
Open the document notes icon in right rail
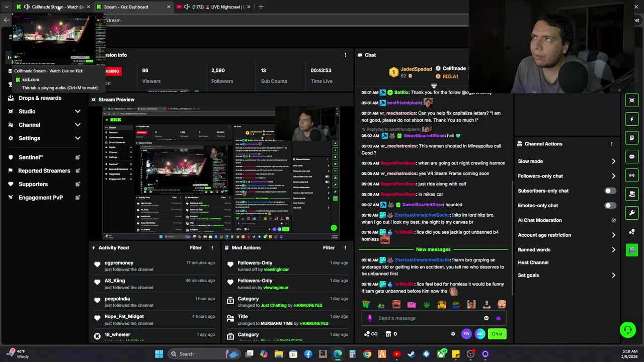(x=632, y=138)
